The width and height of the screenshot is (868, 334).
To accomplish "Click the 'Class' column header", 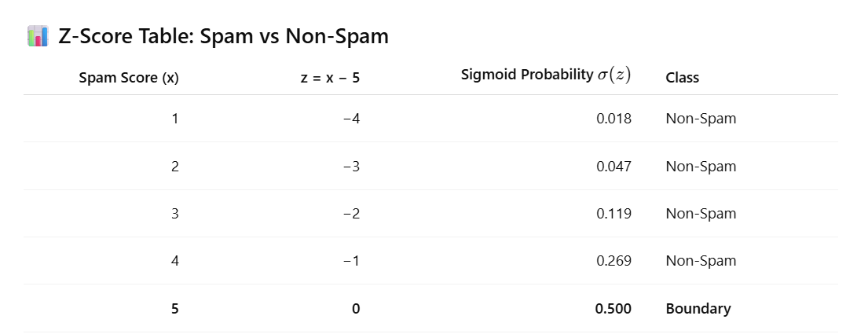I will click(x=682, y=78).
